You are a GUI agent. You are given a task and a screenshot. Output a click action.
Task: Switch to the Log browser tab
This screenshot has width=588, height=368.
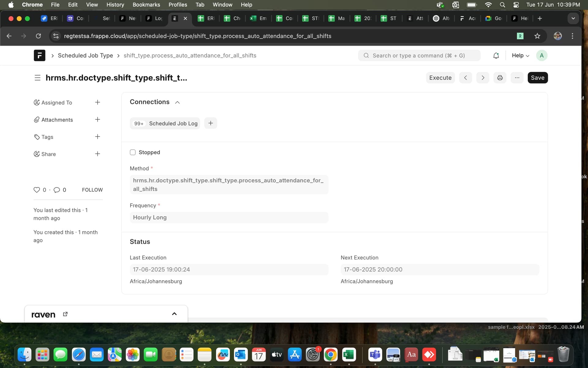click(x=154, y=18)
